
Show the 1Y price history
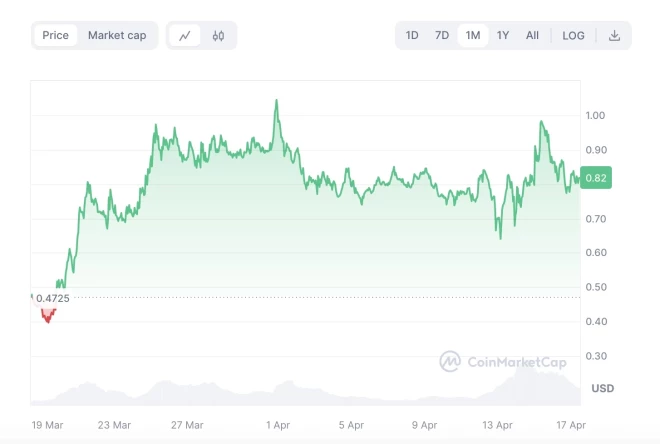(503, 35)
